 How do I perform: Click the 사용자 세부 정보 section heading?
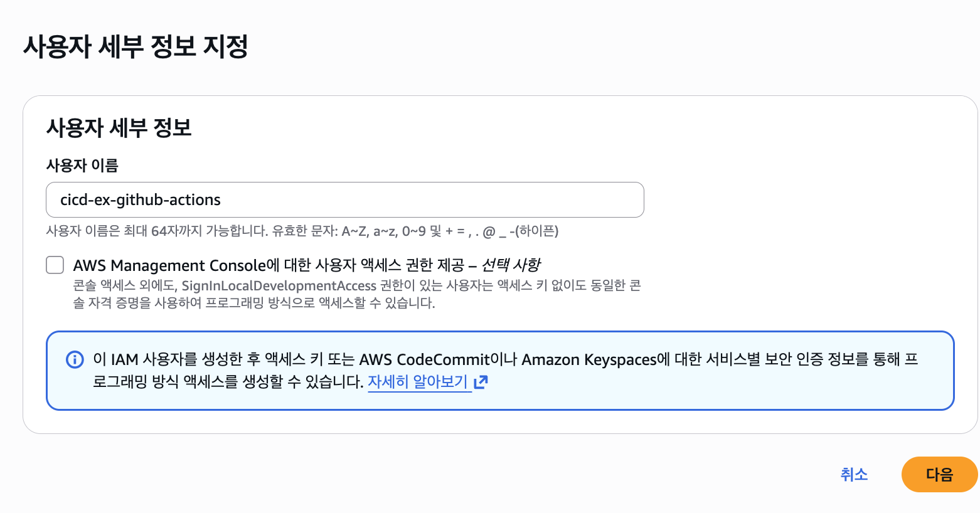click(x=119, y=127)
